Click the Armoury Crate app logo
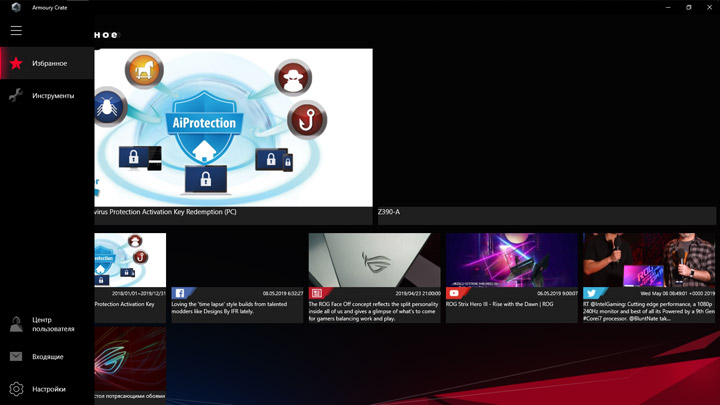Screen dimensions: 720x405 point(16,7)
